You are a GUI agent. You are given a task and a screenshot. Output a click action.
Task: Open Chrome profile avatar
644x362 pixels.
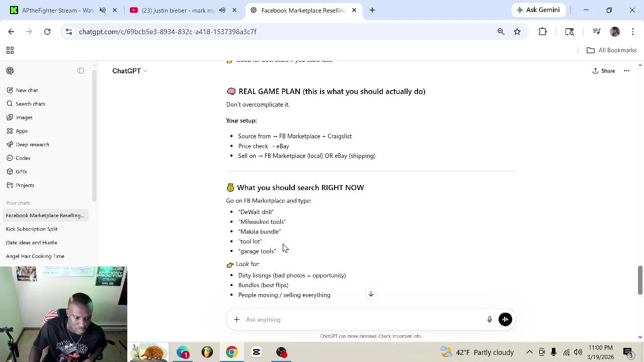point(615,32)
